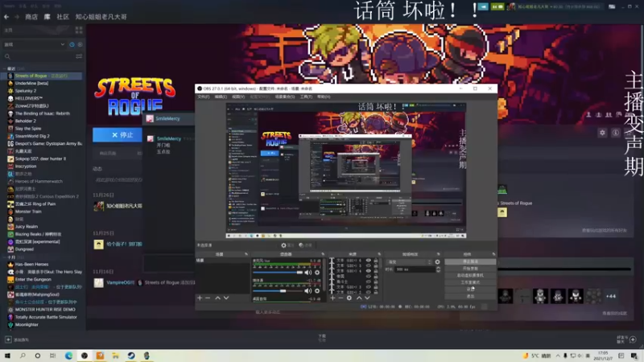Mute the second mixer channel speaker
Screen dimensions: 644x362
click(308, 291)
